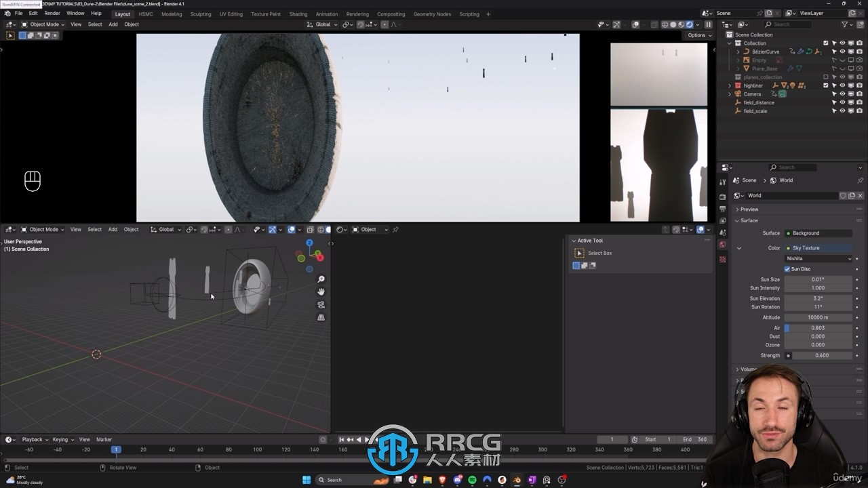Open the File menu
The height and width of the screenshot is (488, 868).
click(x=19, y=14)
